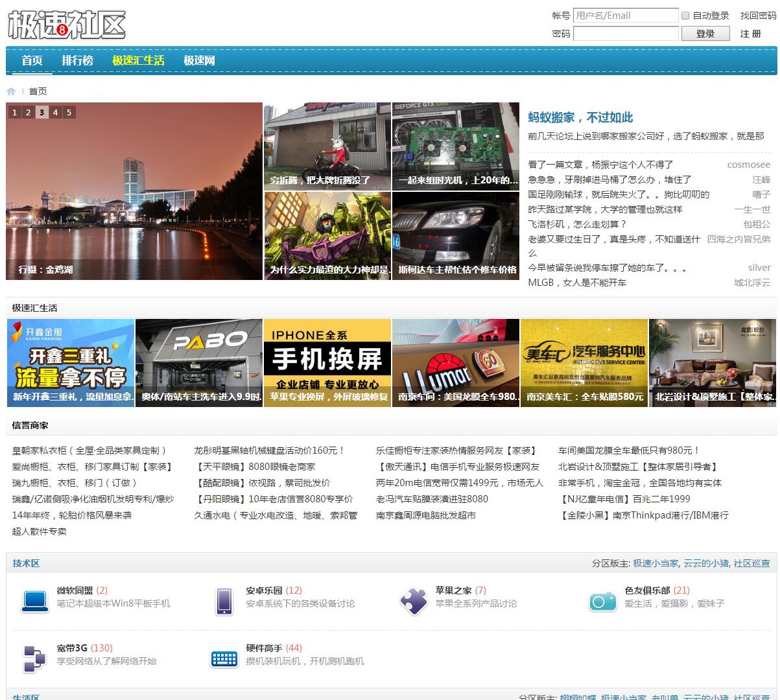Open the 色友俱乐部 forum title

tap(647, 590)
